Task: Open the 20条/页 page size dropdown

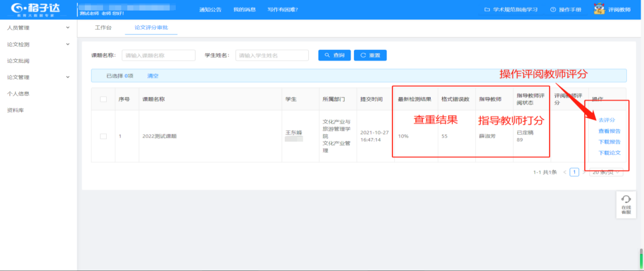Action: pyautogui.click(x=606, y=173)
